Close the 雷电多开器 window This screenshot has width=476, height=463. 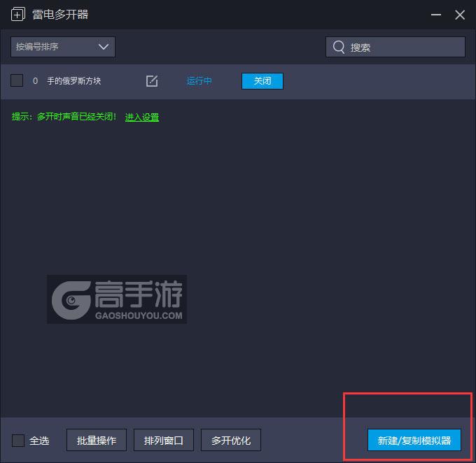pos(460,15)
